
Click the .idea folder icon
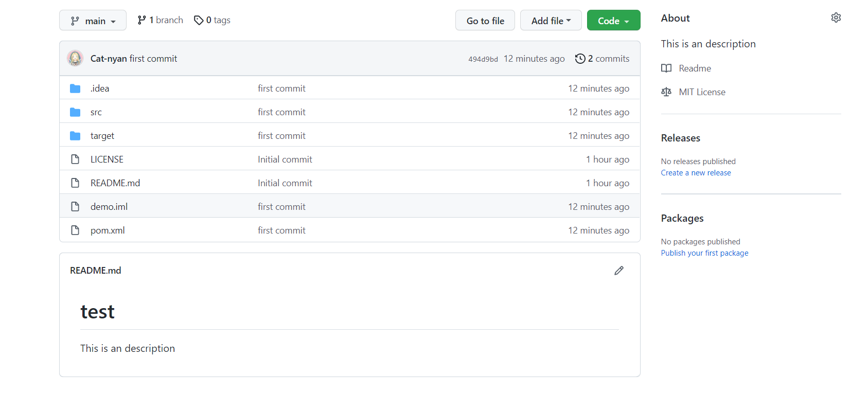coord(75,88)
